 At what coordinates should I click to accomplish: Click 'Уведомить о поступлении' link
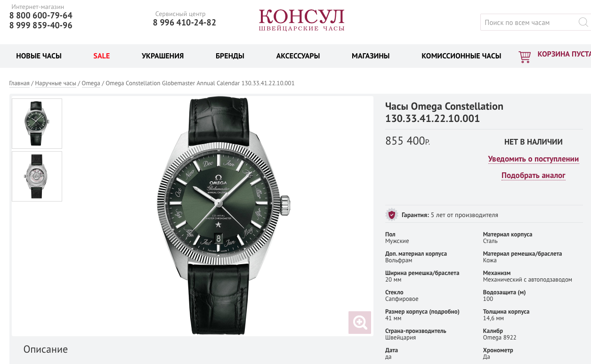coord(534,159)
